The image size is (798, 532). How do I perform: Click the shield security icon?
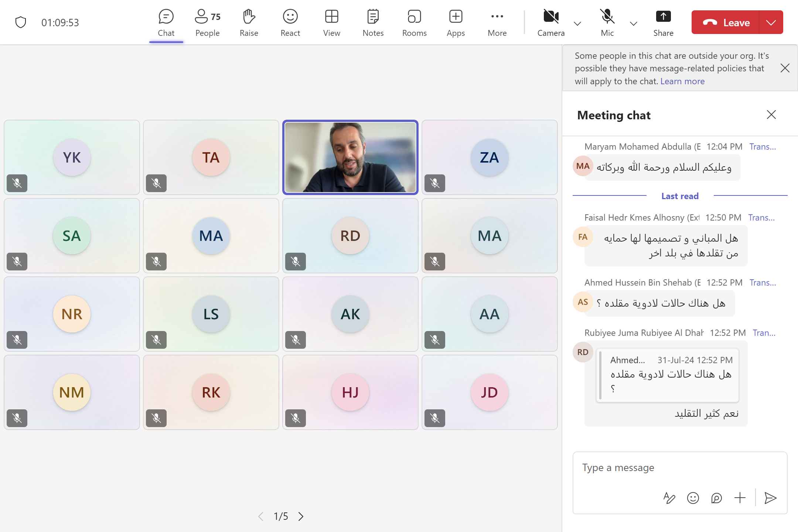click(x=21, y=23)
